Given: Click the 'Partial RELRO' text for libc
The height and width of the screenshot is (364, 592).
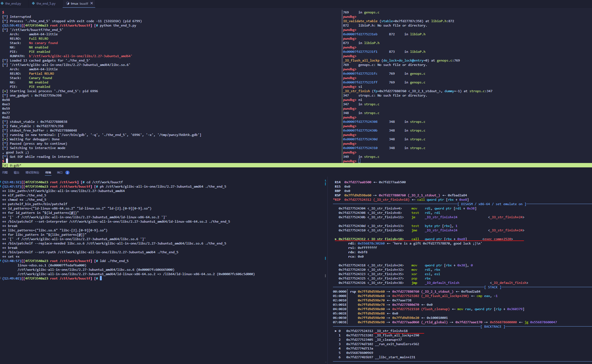Looking at the screenshot, I should (x=41, y=74).
